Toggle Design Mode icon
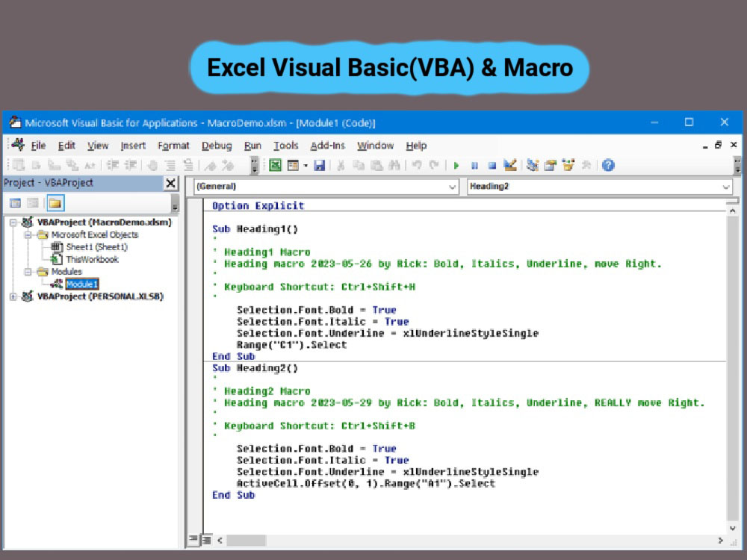This screenshot has height=560, width=747. click(509, 165)
